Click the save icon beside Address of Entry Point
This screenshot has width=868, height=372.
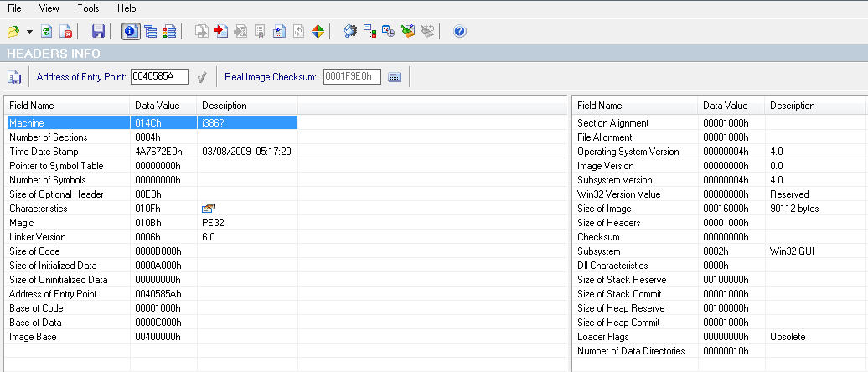(x=14, y=77)
